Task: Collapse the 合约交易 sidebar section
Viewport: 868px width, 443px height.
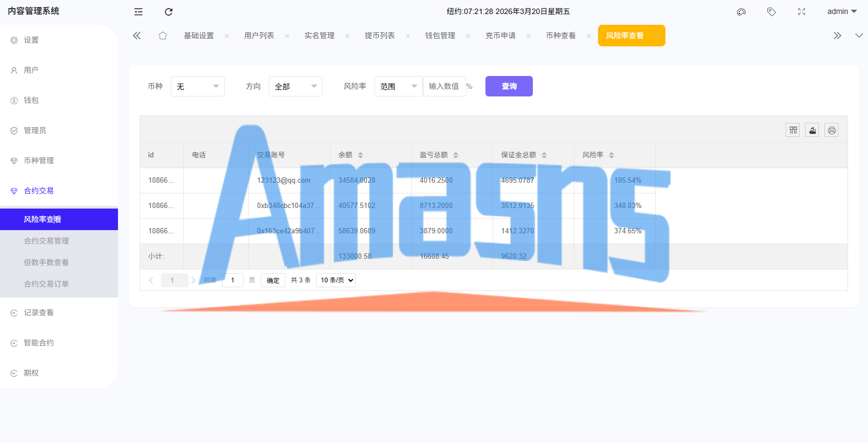Action: [59, 191]
